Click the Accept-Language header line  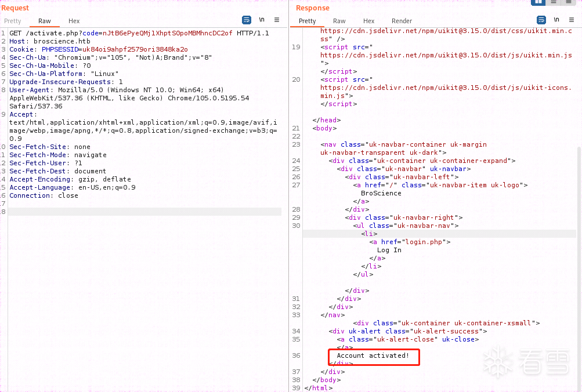pyautogui.click(x=73, y=188)
